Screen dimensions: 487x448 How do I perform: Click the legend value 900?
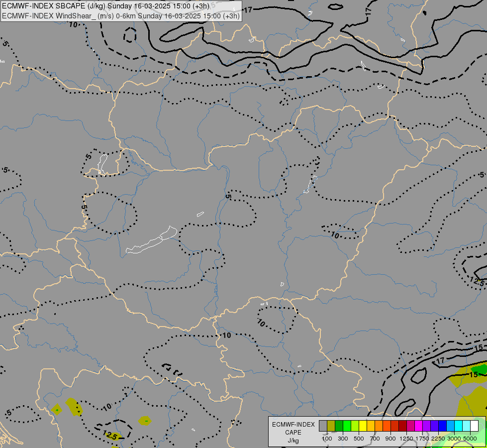coord(390,439)
